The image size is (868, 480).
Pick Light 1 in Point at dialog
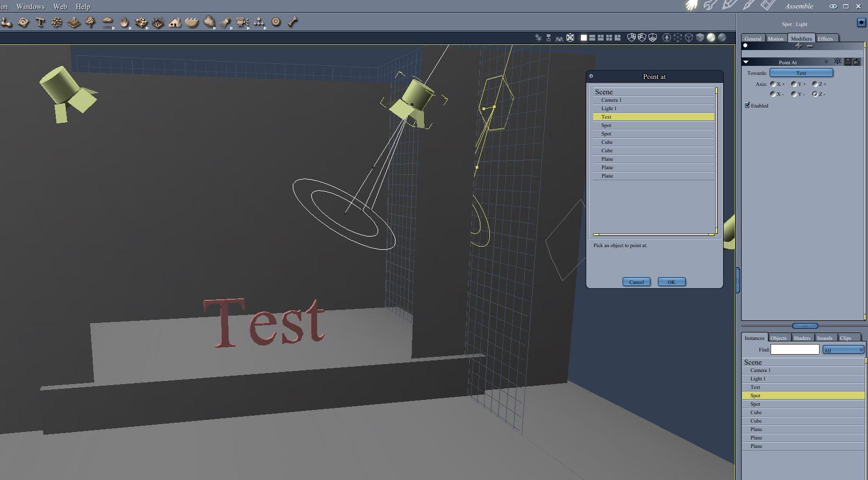point(654,109)
